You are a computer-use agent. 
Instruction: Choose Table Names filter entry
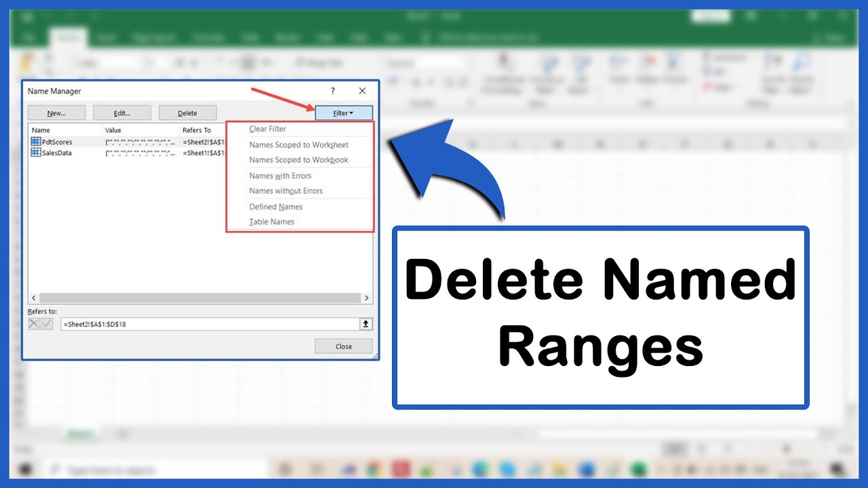272,222
